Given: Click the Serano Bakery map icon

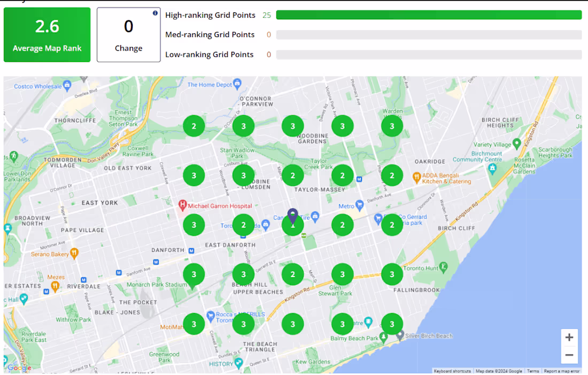Looking at the screenshot, I should (x=74, y=254).
